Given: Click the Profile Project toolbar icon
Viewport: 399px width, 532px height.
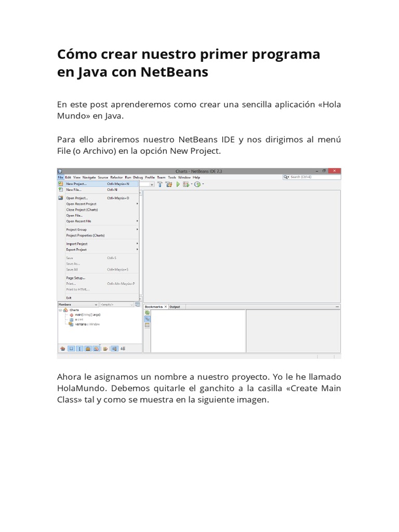Looking at the screenshot, I should click(x=197, y=184).
